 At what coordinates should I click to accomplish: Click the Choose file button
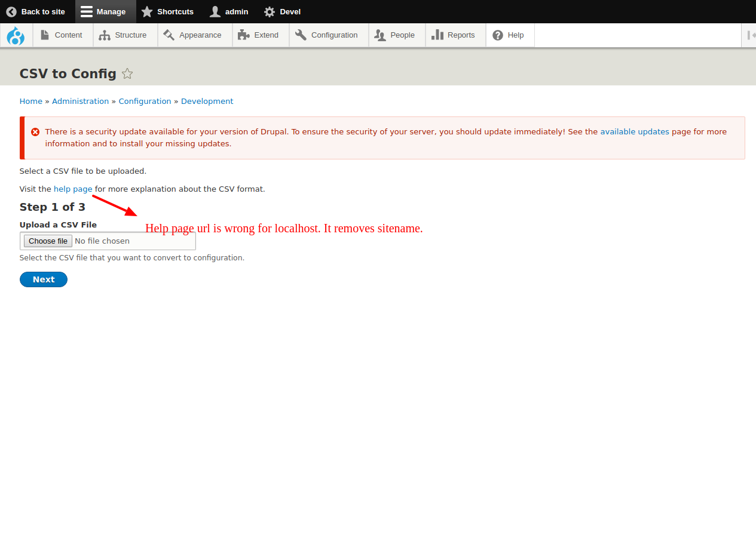(x=48, y=241)
